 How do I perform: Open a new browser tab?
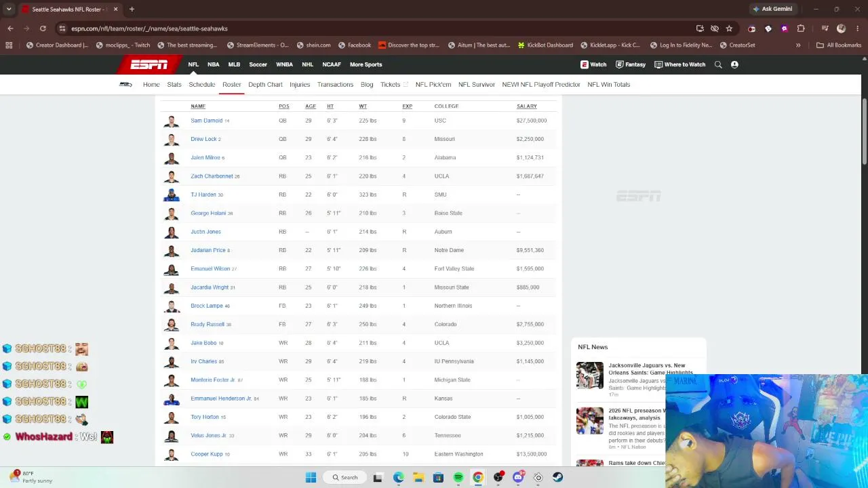pyautogui.click(x=132, y=9)
